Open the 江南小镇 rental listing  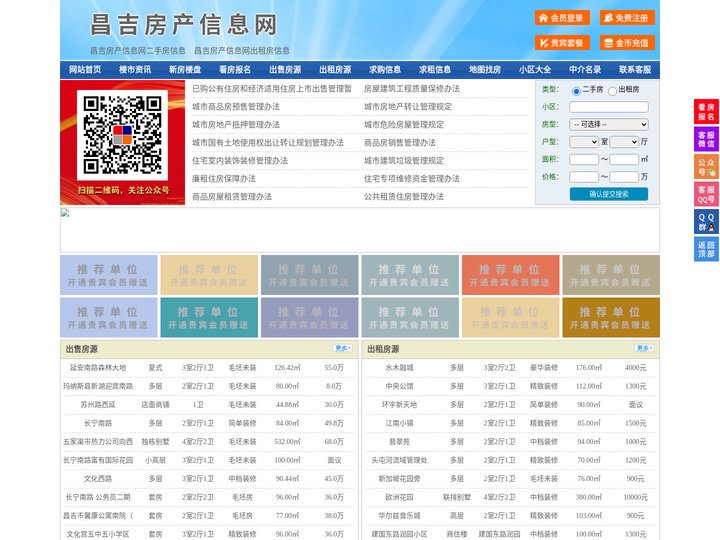pyautogui.click(x=399, y=423)
